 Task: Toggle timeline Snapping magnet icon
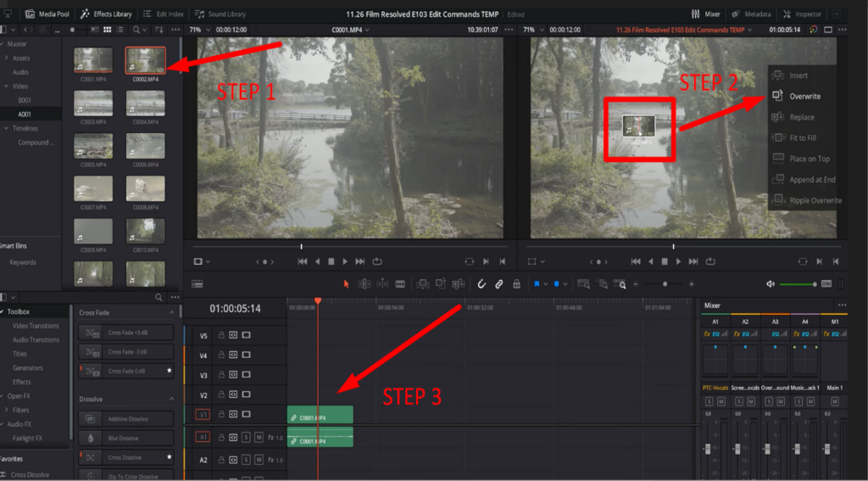pyautogui.click(x=481, y=283)
